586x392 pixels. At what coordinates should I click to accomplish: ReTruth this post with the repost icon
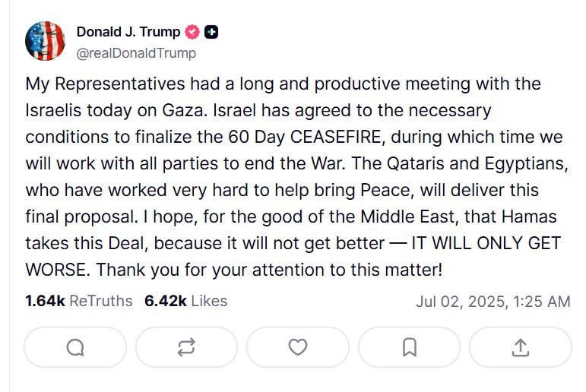[x=186, y=347]
